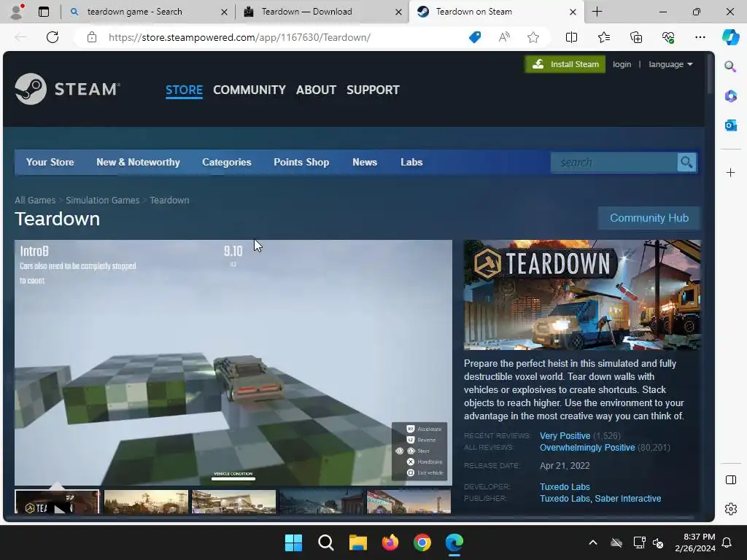Refresh the page with the reload icon
The image size is (747, 560).
click(53, 37)
